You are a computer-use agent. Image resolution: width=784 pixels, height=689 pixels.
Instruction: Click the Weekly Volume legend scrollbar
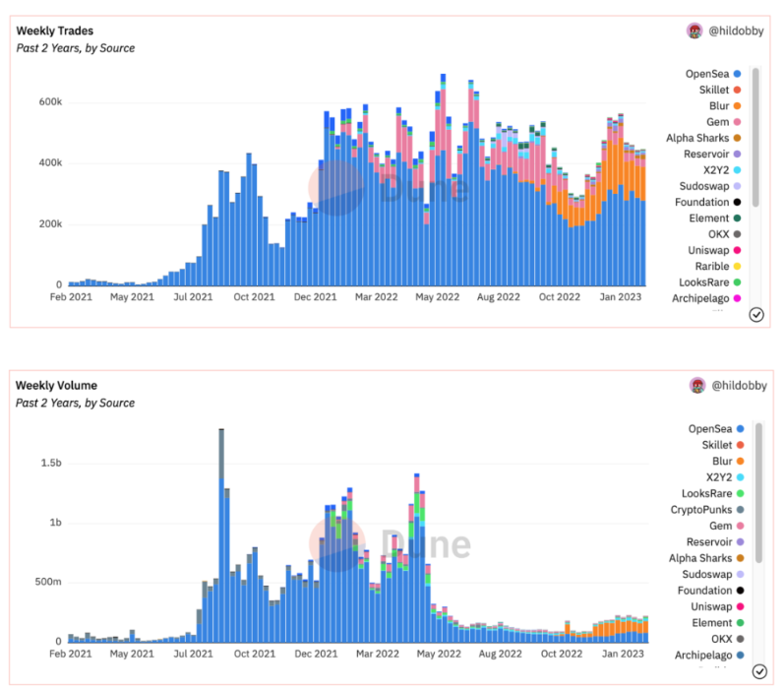point(758,493)
